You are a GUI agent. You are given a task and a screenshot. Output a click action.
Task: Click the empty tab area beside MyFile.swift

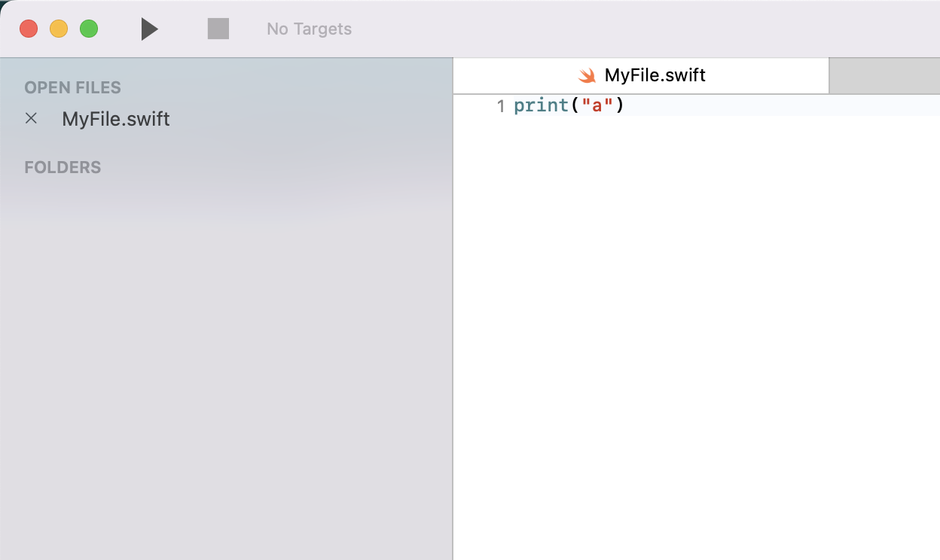(884, 75)
